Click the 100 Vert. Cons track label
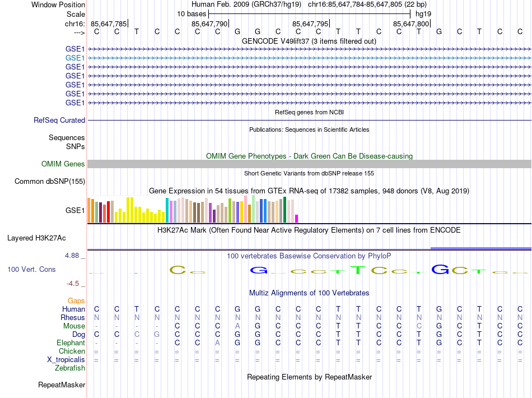 [x=31, y=270]
